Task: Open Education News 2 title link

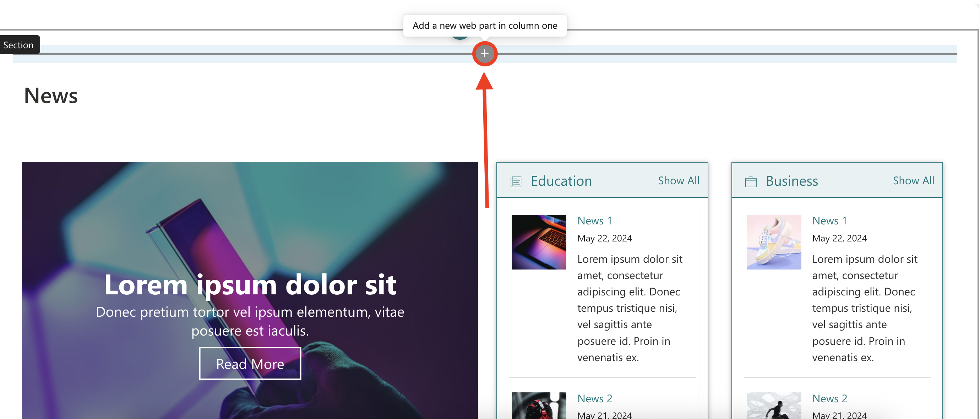Action: 594,398
